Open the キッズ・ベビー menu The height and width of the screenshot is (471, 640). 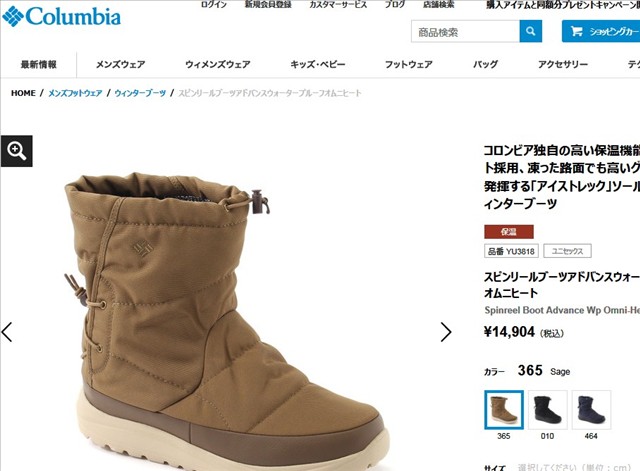(318, 64)
